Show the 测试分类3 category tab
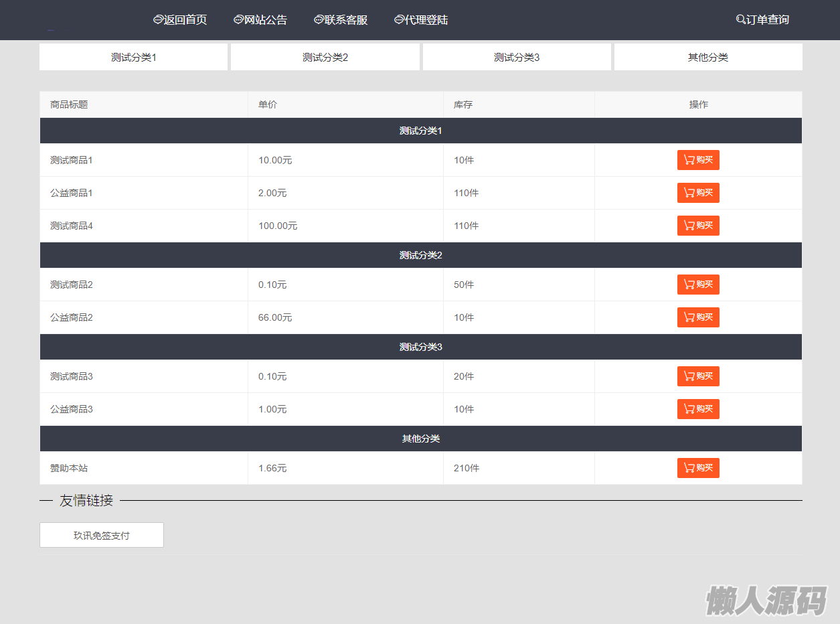The height and width of the screenshot is (624, 840). point(517,57)
